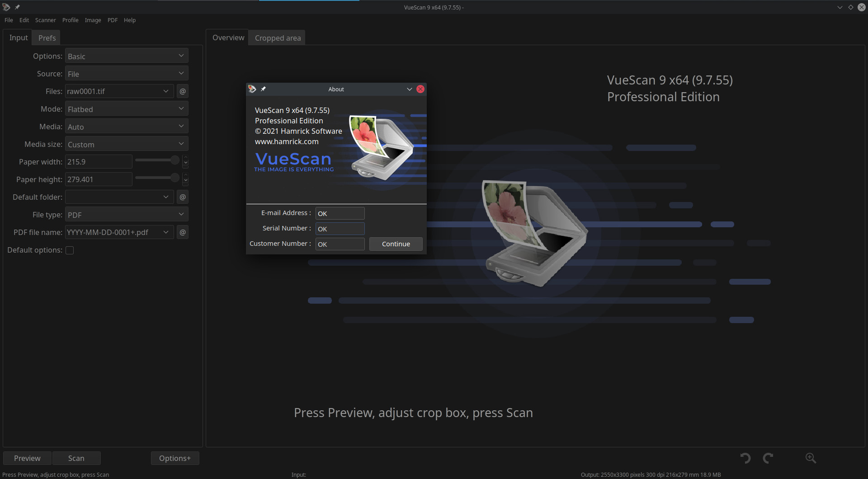Open the Scanner menu
Viewport: 868px width, 479px height.
(45, 20)
